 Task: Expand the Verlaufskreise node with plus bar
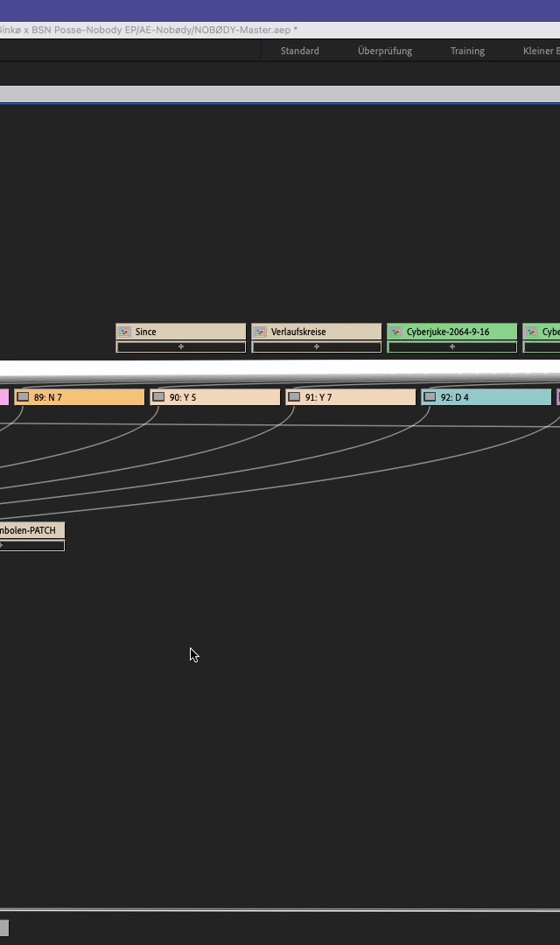click(317, 346)
